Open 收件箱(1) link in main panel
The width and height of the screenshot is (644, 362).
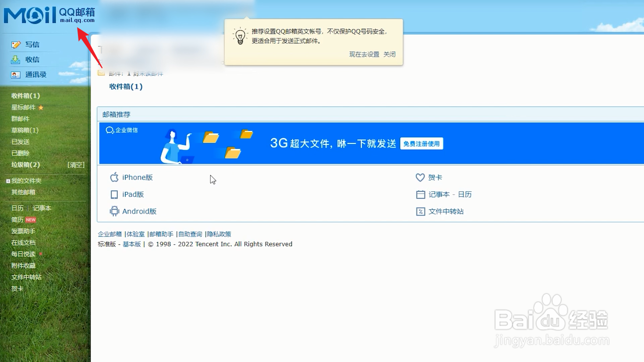(x=126, y=87)
